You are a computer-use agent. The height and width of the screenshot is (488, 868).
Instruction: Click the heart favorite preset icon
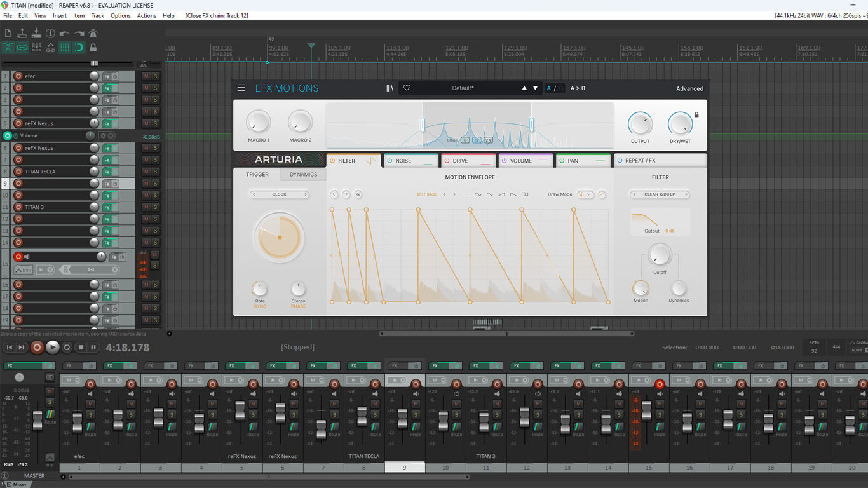tap(407, 88)
